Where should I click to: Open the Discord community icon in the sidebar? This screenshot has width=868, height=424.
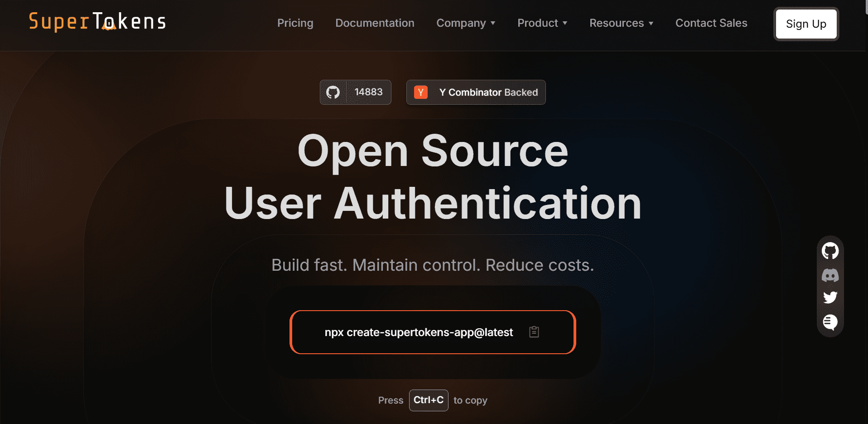click(x=830, y=275)
